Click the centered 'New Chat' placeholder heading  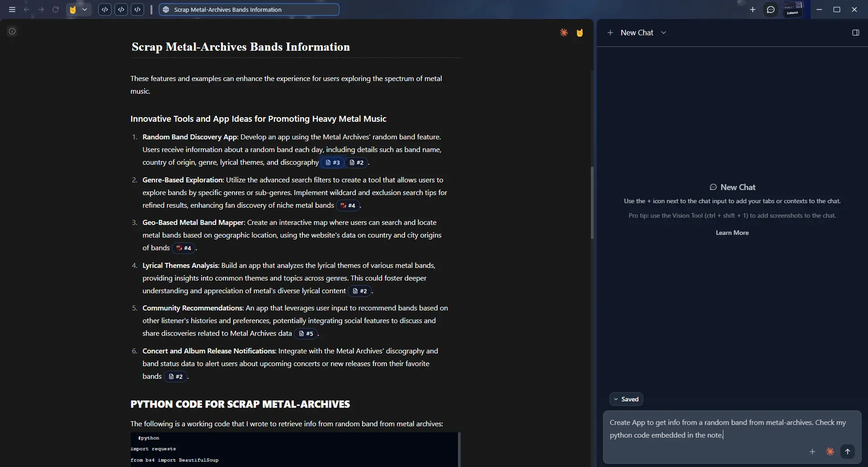click(x=737, y=187)
